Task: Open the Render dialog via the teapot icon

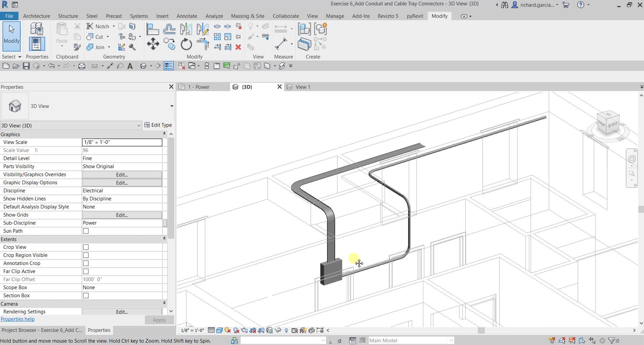Action: pos(157,66)
